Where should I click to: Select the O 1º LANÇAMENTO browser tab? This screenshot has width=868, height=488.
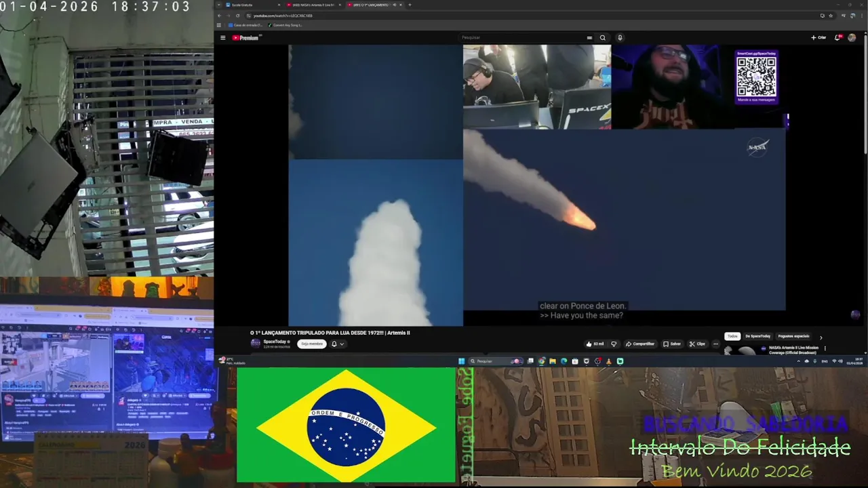[x=374, y=5]
